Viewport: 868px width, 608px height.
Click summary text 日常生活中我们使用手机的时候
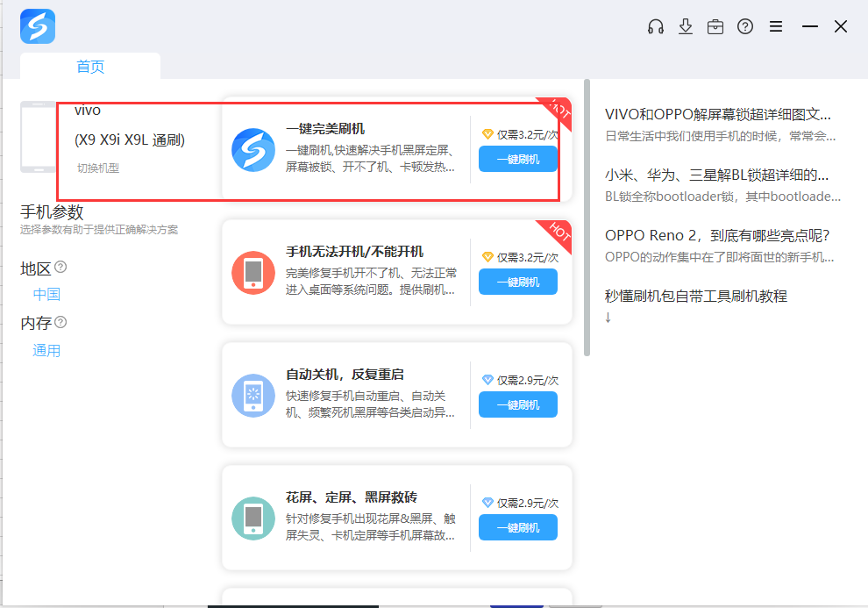[x=720, y=136]
